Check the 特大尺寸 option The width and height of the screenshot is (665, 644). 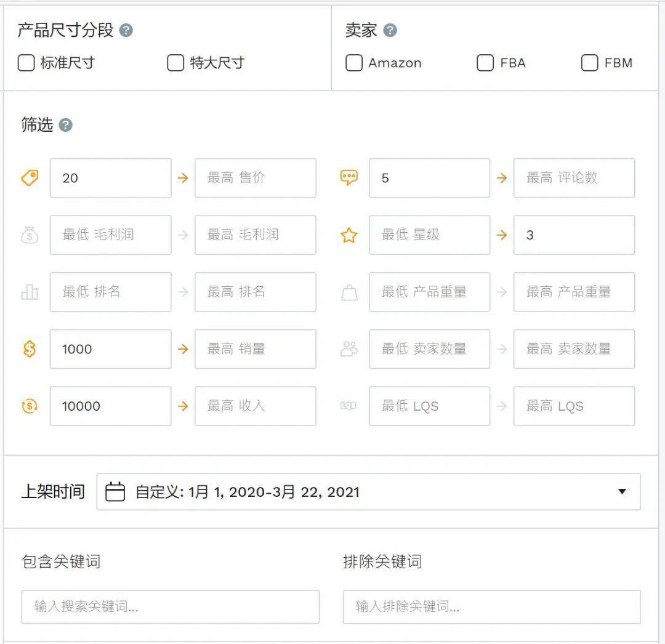tap(175, 63)
